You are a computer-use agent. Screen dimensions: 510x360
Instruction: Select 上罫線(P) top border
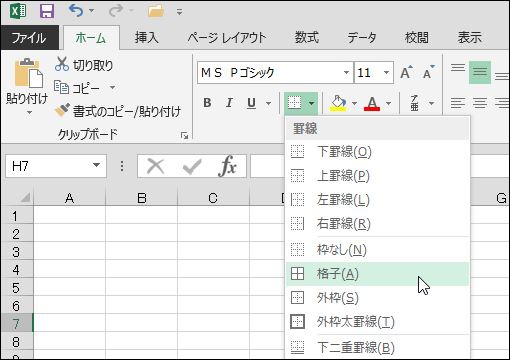click(x=377, y=176)
